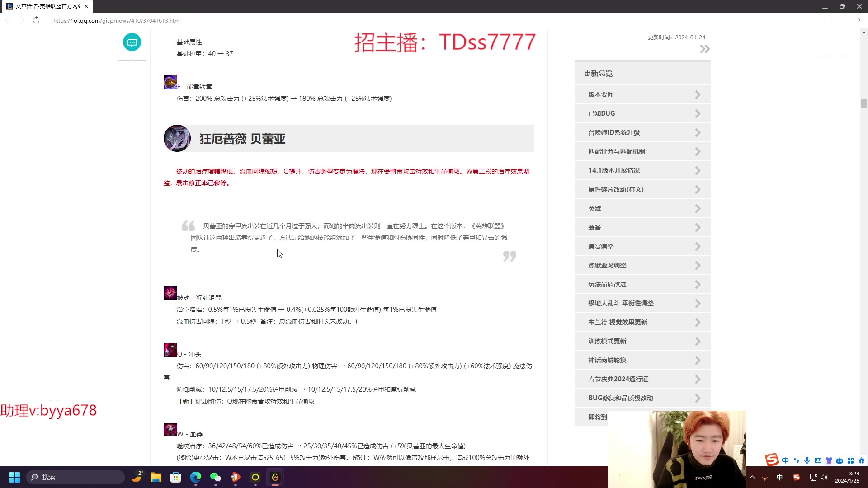Click the clock and date in taskbar
Viewport: 868px width, 488px height.
[847, 477]
